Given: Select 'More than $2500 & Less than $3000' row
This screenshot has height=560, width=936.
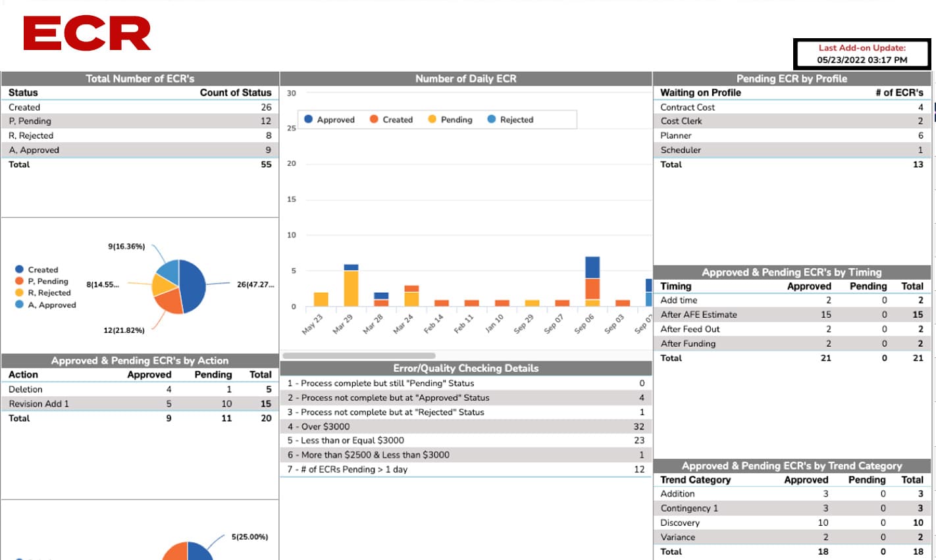Looking at the screenshot, I should coord(466,455).
